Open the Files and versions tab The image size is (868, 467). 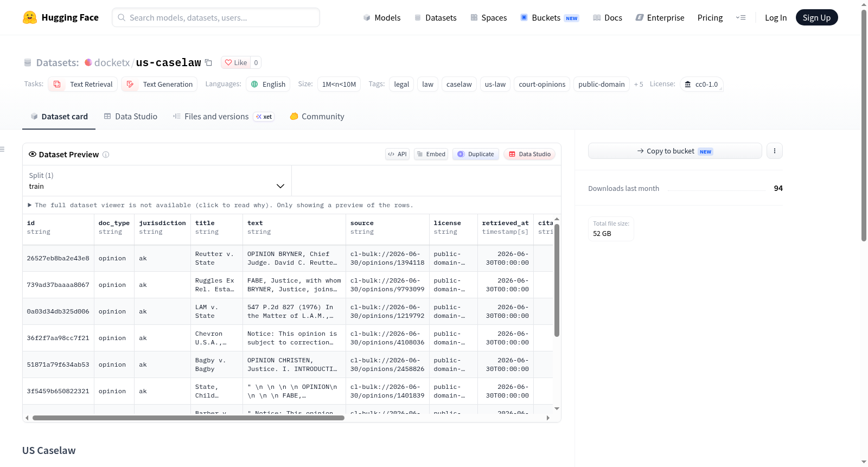tap(224, 117)
